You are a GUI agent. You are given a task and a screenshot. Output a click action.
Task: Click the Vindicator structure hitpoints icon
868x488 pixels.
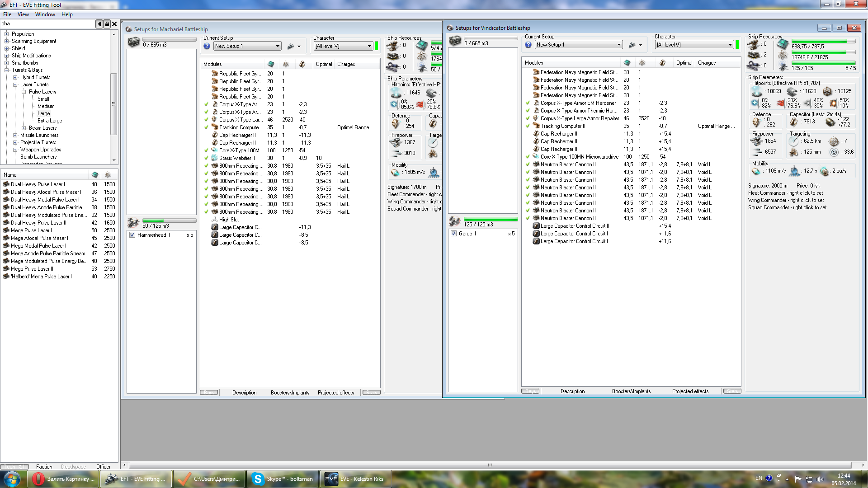[827, 92]
